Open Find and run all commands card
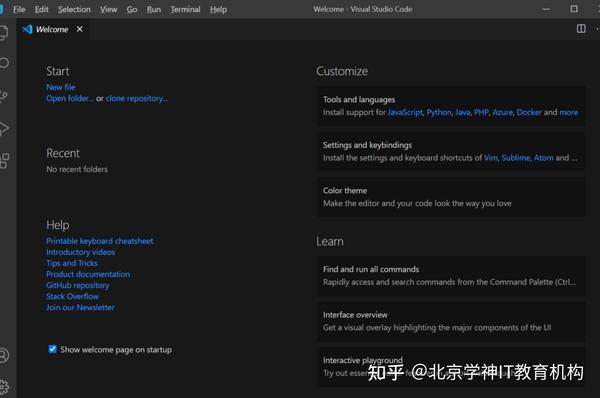 pos(452,276)
